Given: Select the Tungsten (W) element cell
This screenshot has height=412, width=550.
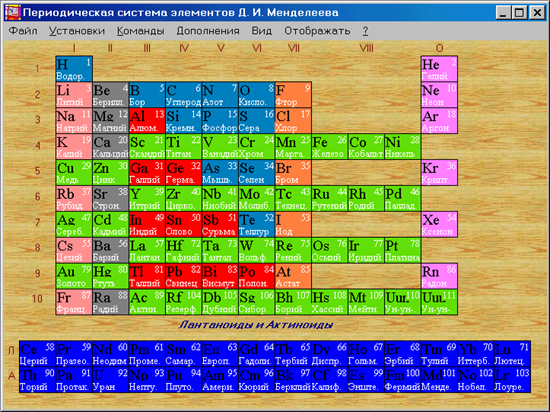Looking at the screenshot, I should pyautogui.click(x=257, y=250).
